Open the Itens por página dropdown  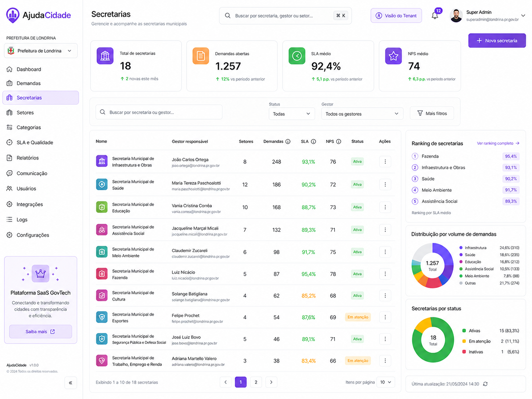[386, 382]
